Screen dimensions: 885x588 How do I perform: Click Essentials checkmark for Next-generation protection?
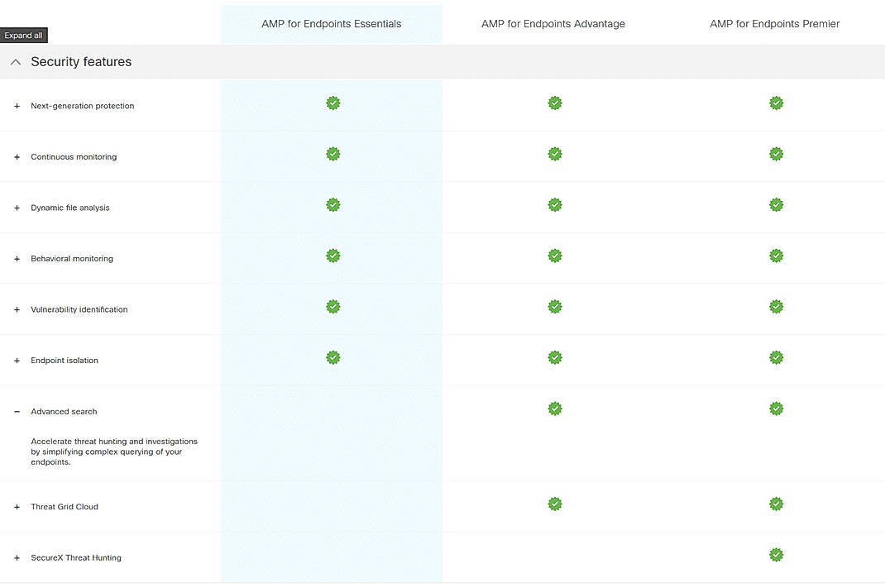click(x=333, y=103)
